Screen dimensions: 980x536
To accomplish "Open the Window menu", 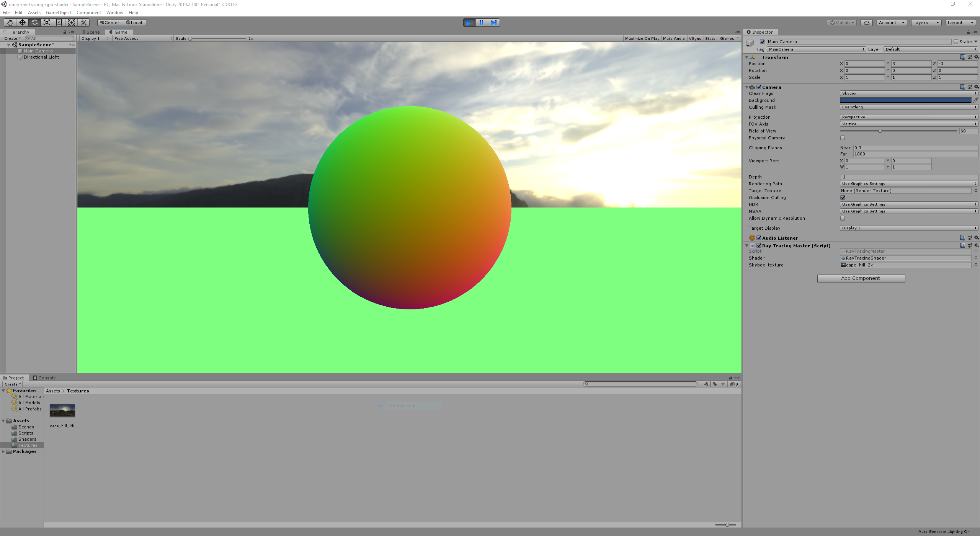I will point(114,13).
